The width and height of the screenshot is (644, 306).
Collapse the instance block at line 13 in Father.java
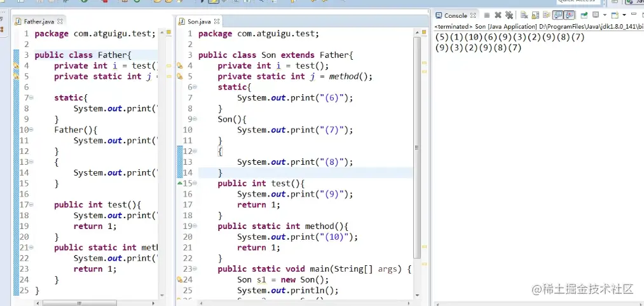32,162
